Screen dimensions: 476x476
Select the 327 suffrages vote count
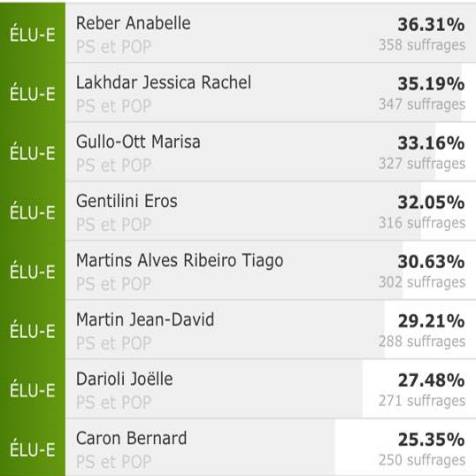tap(422, 164)
